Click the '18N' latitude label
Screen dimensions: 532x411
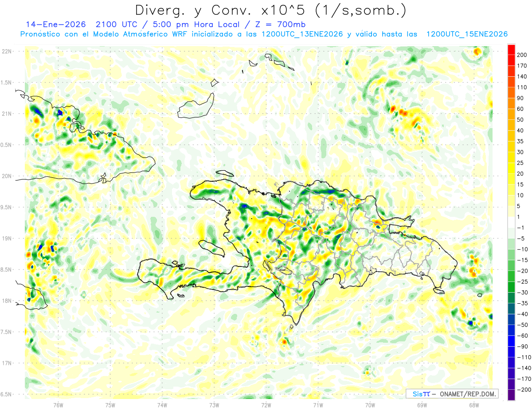pos(7,301)
